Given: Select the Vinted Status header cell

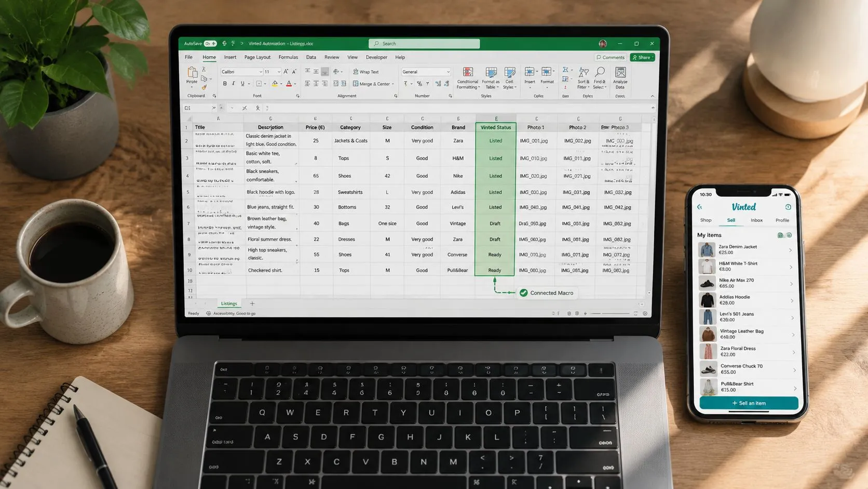Looking at the screenshot, I should (496, 127).
